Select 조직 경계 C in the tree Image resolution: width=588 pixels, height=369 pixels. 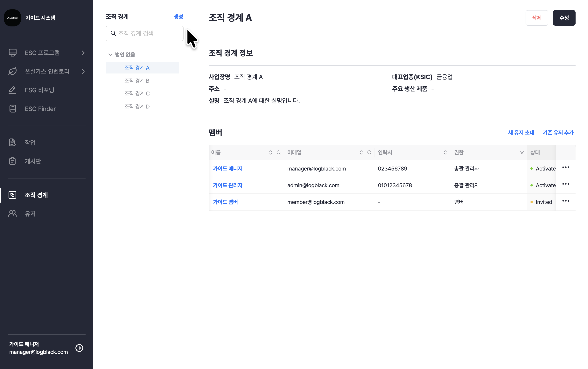pyautogui.click(x=137, y=94)
